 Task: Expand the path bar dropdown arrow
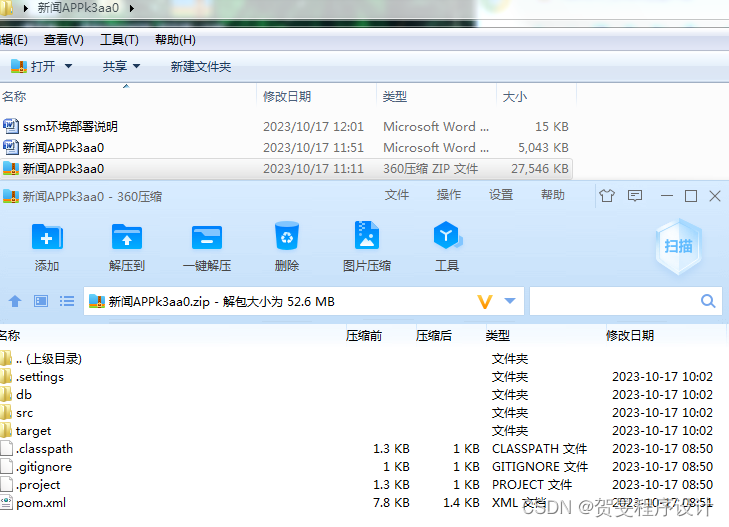coord(510,301)
